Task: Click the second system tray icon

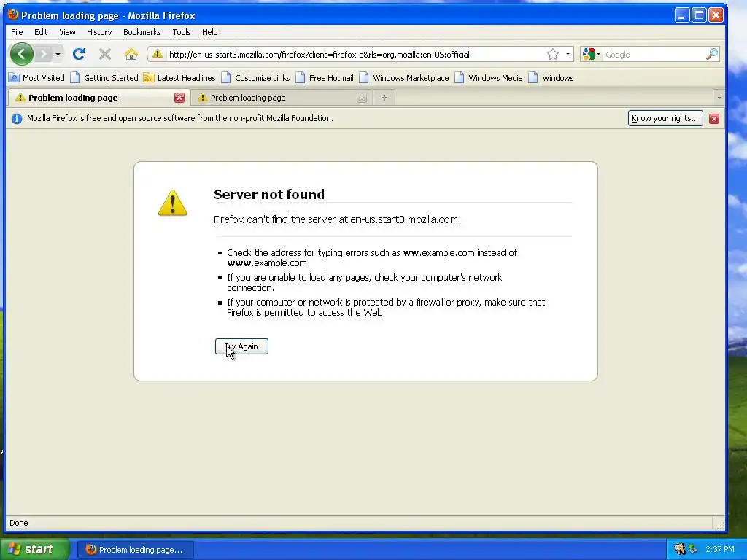Action: 693,549
